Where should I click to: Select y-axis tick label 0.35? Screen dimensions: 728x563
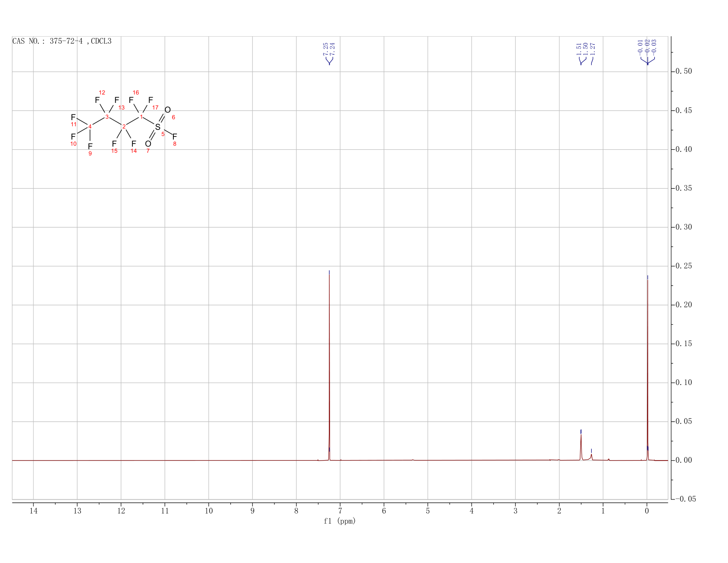[685, 189]
